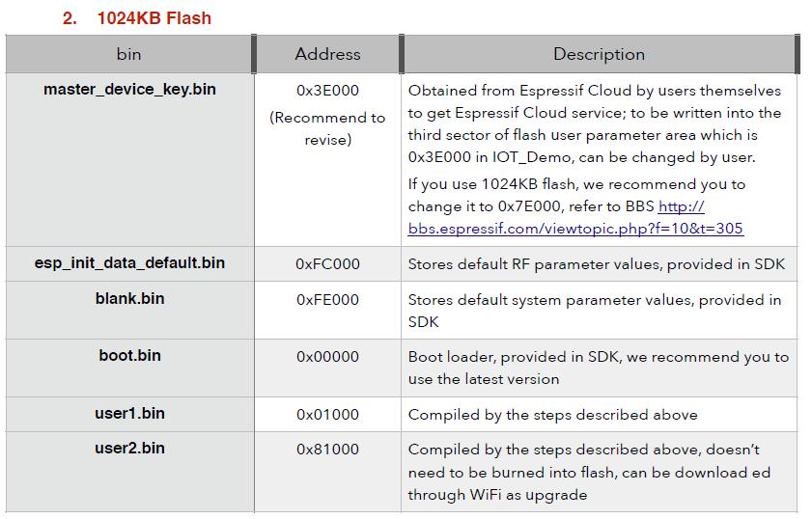Click the http:// link start after BBS
Screen dimensions: 812x519
(x=681, y=205)
